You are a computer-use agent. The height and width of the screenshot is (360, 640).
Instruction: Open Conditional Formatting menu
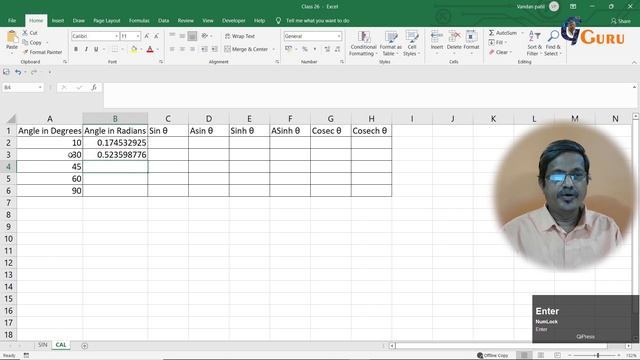[x=363, y=44]
